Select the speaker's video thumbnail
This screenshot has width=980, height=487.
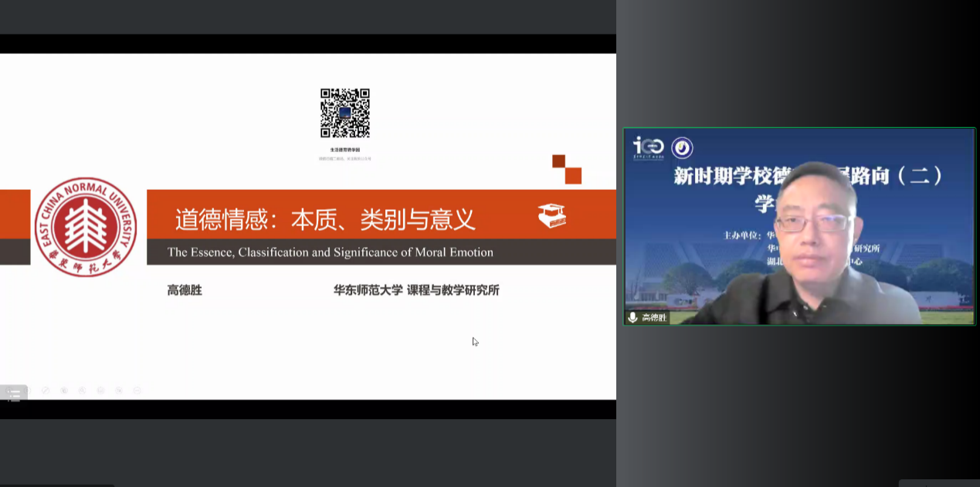pyautogui.click(x=799, y=226)
